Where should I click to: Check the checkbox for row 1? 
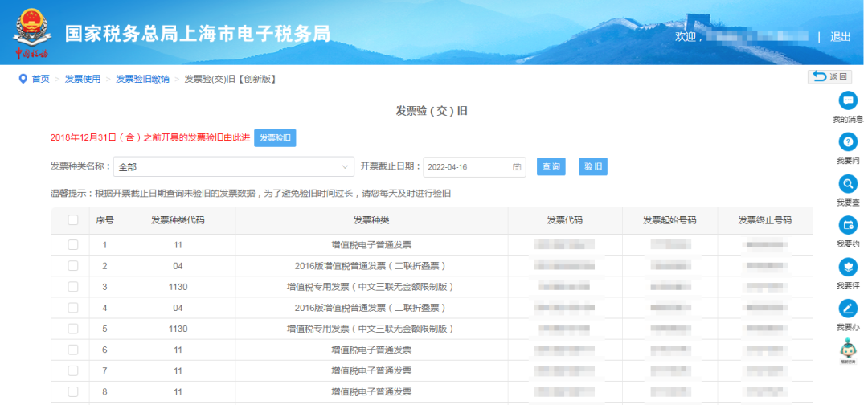click(x=73, y=245)
